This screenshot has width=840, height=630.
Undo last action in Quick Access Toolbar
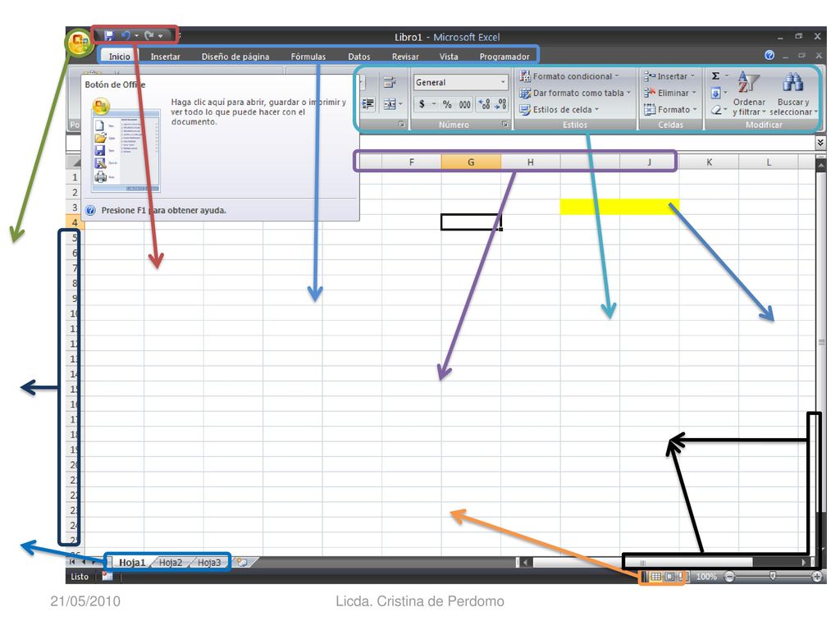[126, 35]
